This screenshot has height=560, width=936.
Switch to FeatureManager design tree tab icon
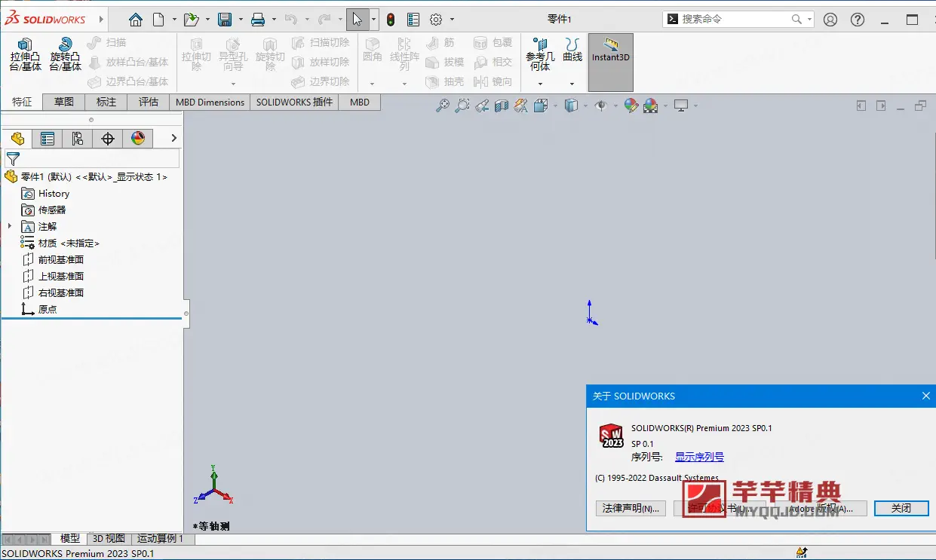17,139
